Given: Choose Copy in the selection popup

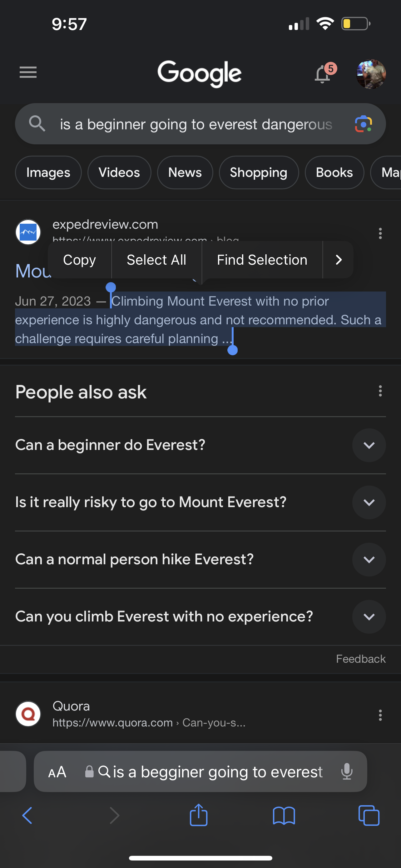Looking at the screenshot, I should 79,260.
